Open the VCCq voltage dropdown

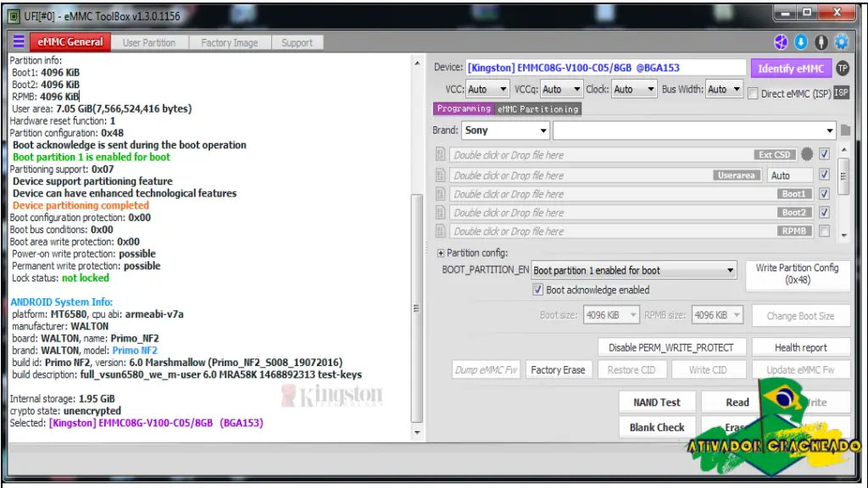coord(561,89)
